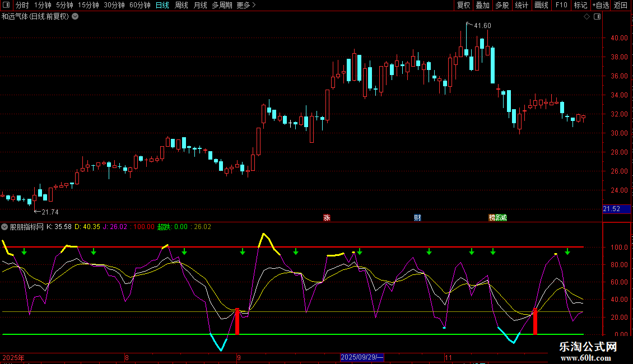This screenshot has width=633, height=364.
Task: Click the 41.60 high price label
Action: point(482,26)
